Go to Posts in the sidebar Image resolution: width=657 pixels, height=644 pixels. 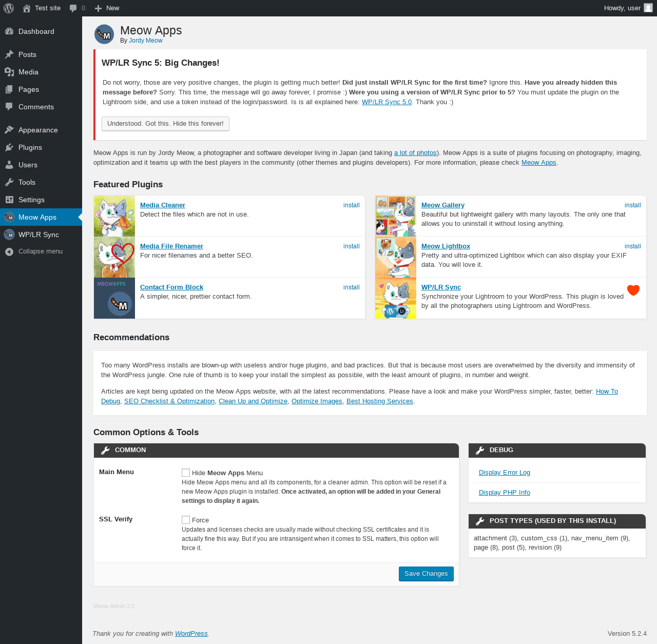point(41,54)
